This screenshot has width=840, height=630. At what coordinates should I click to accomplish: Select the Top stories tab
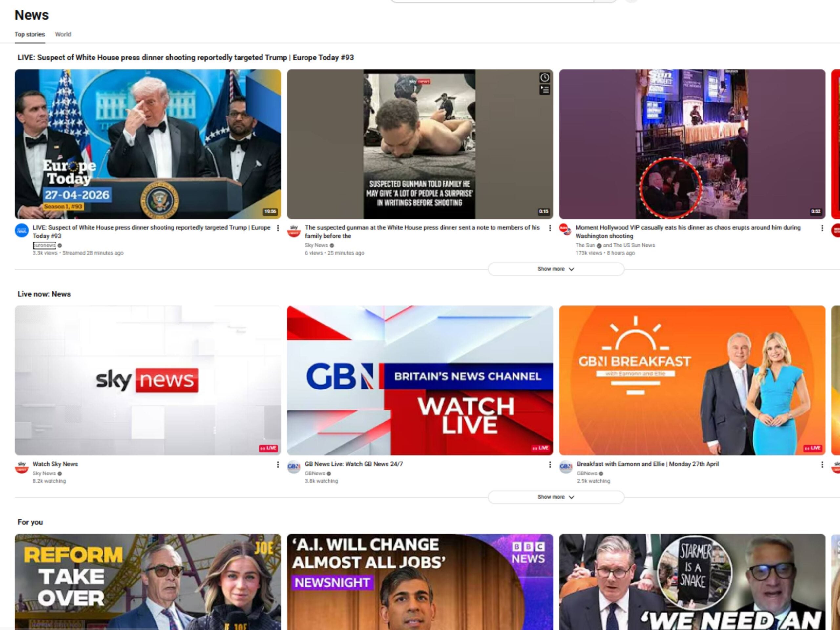[29, 34]
